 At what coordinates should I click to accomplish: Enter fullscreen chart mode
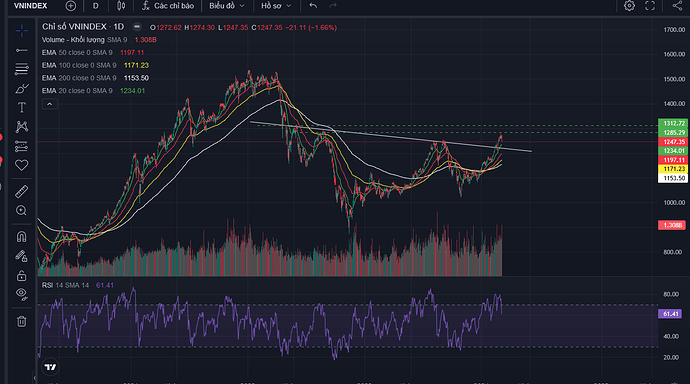click(650, 6)
